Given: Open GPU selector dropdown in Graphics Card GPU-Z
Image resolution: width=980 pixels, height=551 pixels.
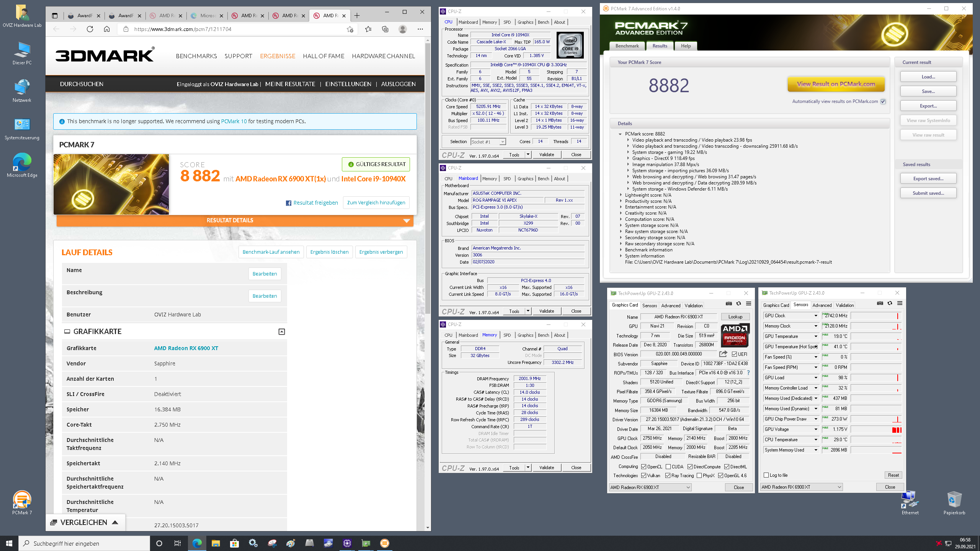Looking at the screenshot, I should pyautogui.click(x=650, y=487).
